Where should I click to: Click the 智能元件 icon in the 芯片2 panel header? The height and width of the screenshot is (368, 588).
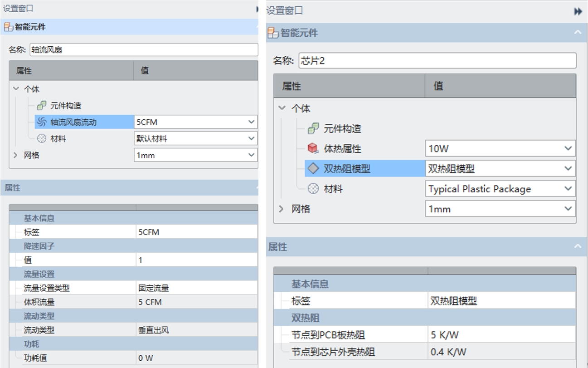pos(273,33)
